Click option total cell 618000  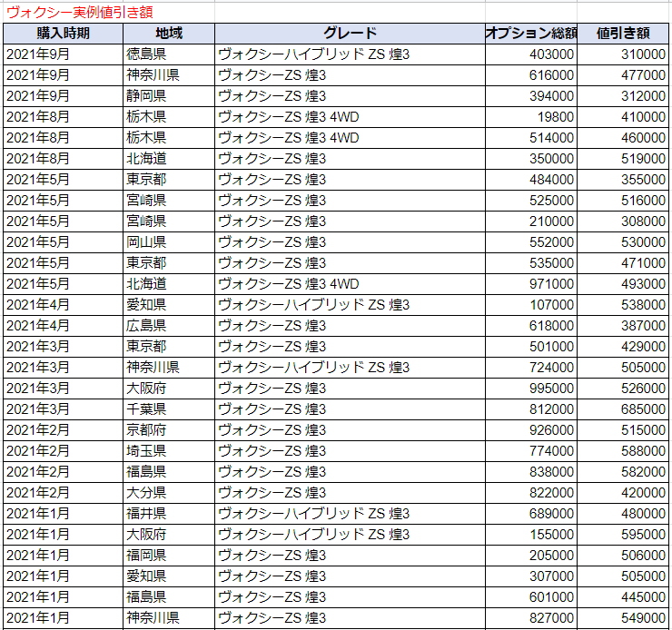[531, 326]
